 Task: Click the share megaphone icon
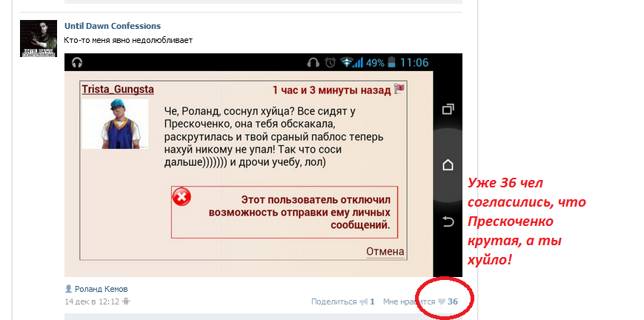point(363,302)
